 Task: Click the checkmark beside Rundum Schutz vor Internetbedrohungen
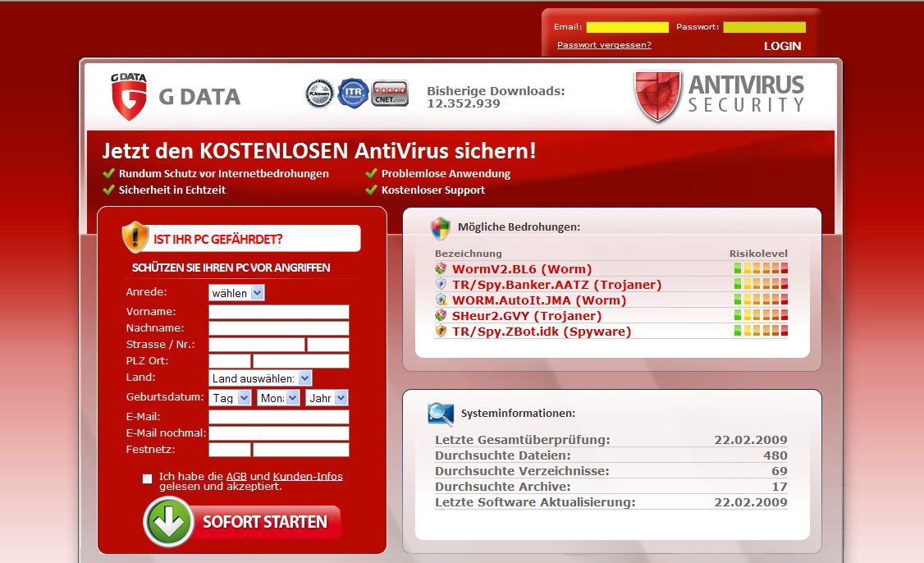click(x=108, y=173)
